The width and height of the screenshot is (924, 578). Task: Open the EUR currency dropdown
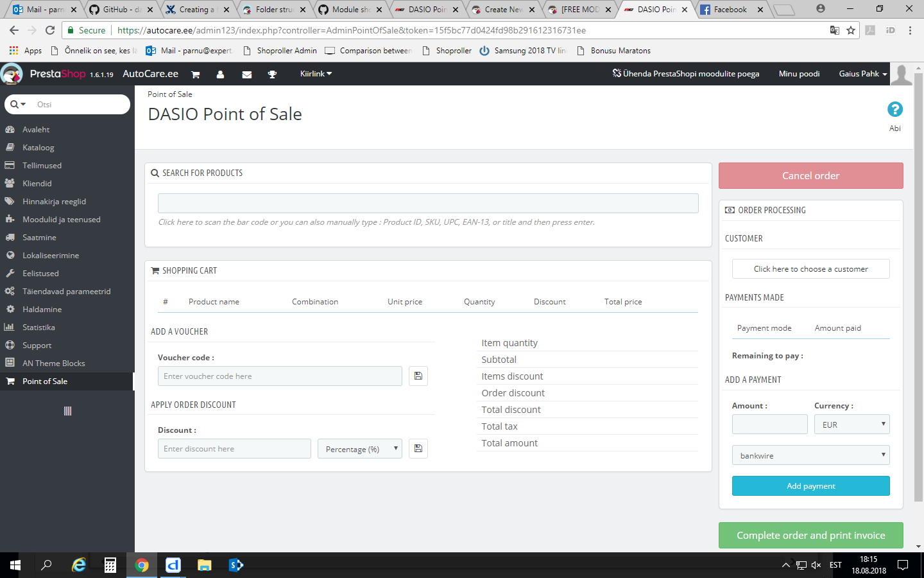click(852, 424)
